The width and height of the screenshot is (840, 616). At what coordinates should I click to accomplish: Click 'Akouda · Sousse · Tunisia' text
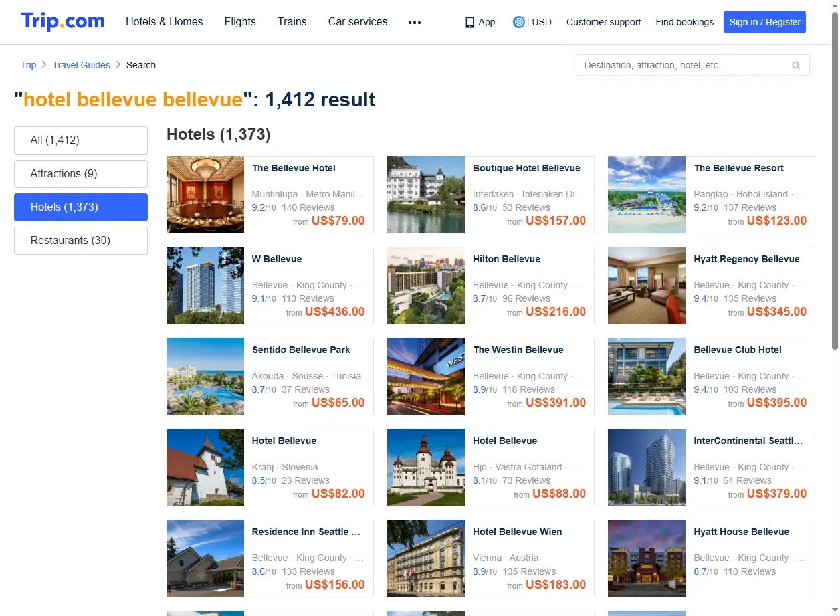[306, 376]
